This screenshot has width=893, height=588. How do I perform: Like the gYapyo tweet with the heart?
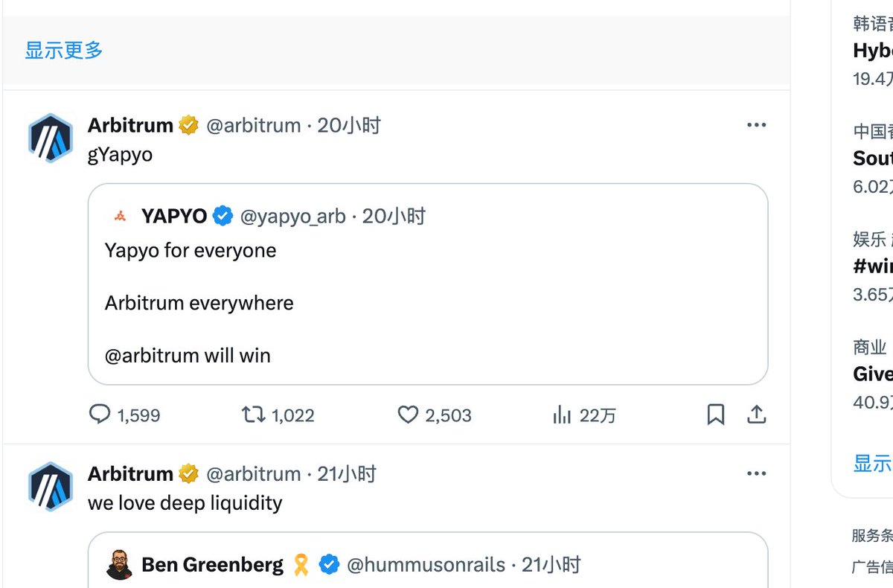click(x=408, y=415)
